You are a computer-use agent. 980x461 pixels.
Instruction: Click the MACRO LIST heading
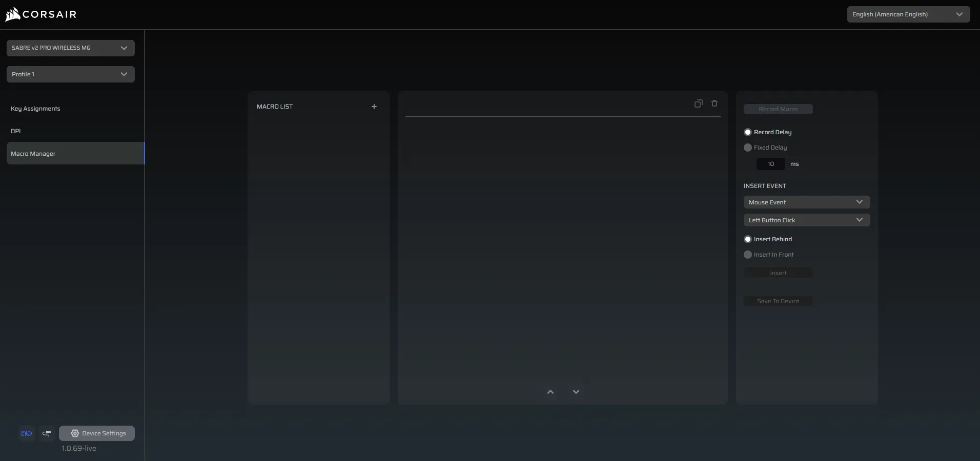coord(275,107)
